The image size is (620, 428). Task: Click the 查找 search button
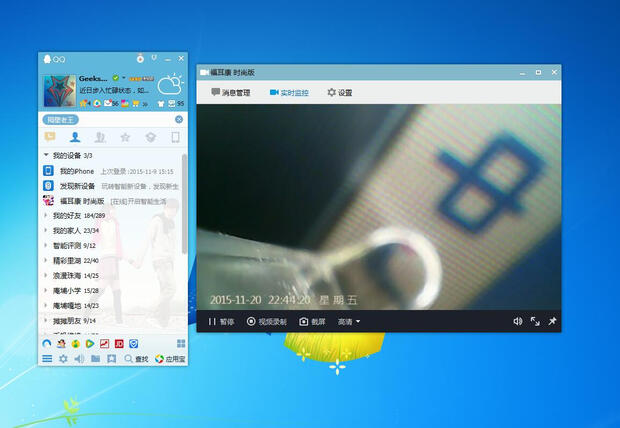pos(136,359)
